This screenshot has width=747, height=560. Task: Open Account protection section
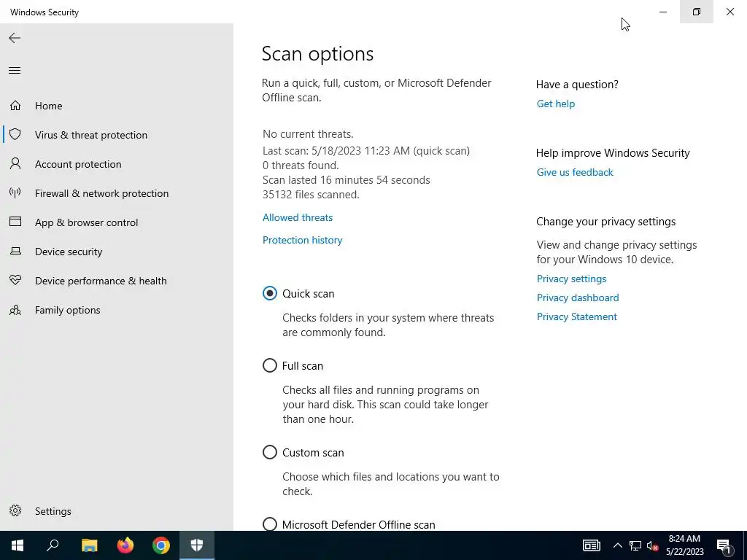tap(78, 164)
